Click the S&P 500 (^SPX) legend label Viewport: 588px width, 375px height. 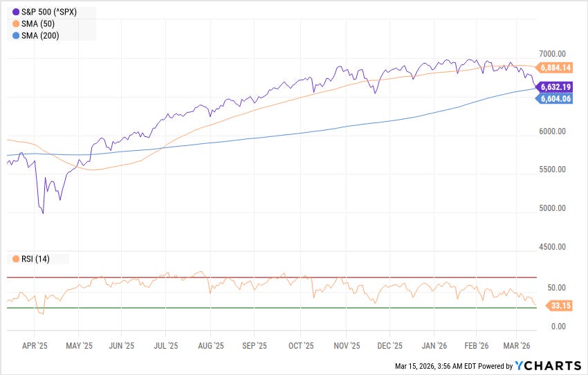[x=48, y=12]
